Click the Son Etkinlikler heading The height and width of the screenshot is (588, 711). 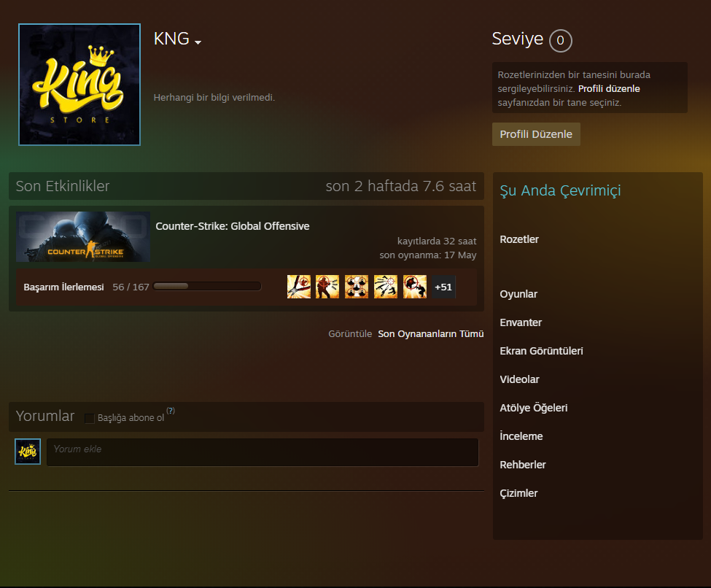[63, 186]
